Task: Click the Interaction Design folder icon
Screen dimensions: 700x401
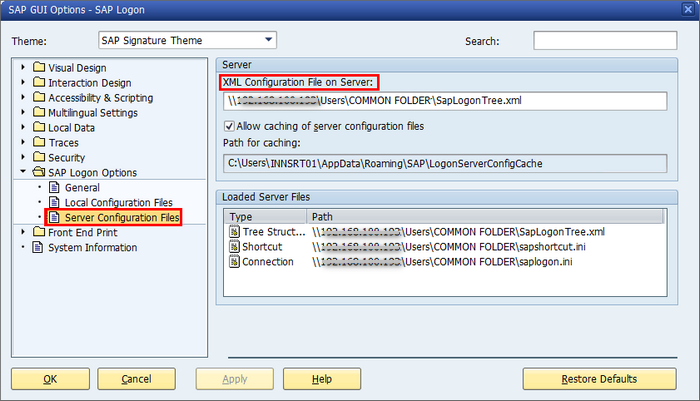Action: click(39, 82)
